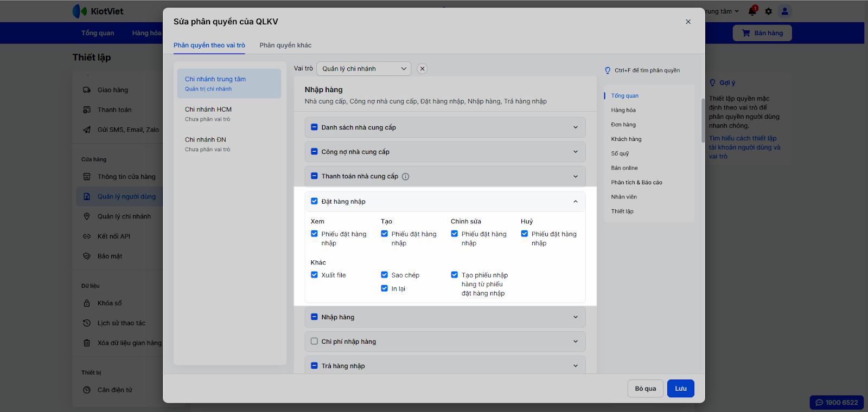Screen dimensions: 868x412
Task: Click the Bỏ qua cancel button
Action: pyautogui.click(x=645, y=389)
